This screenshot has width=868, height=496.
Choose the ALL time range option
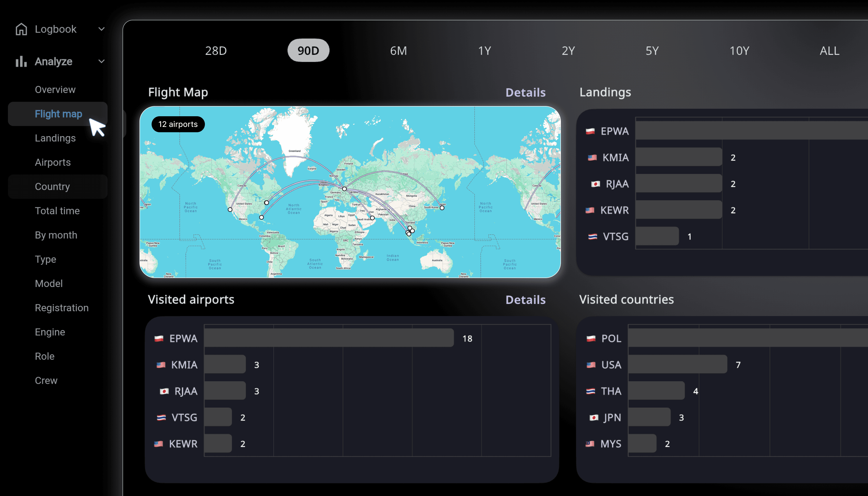point(829,51)
